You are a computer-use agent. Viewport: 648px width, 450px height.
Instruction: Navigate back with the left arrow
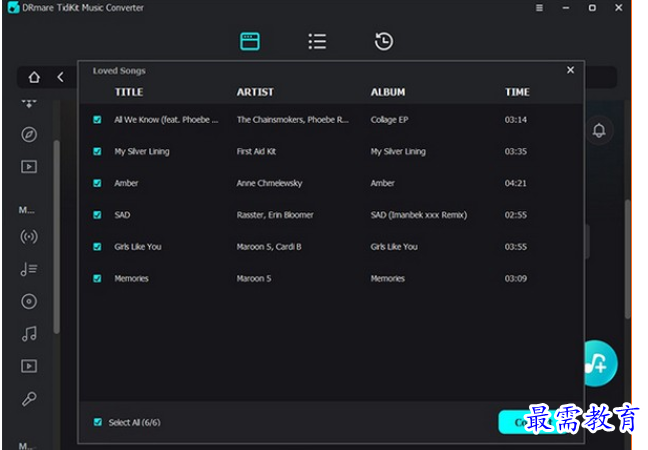[60, 77]
